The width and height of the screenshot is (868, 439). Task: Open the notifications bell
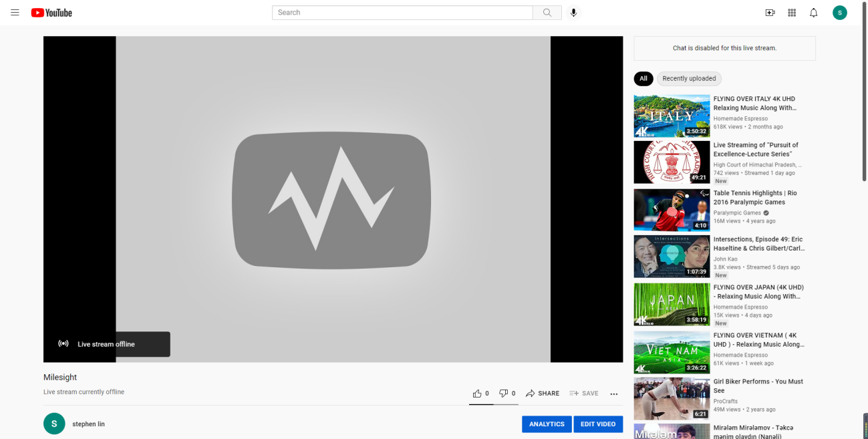(813, 13)
